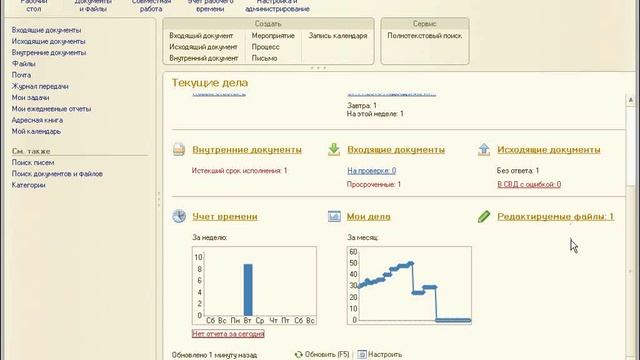Click the refresh icon next to Обновить

coord(299,355)
